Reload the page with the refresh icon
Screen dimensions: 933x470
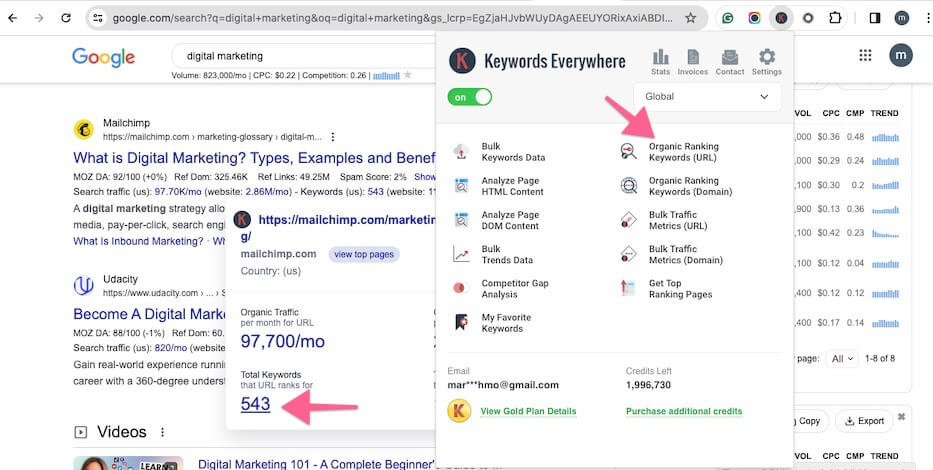66,18
